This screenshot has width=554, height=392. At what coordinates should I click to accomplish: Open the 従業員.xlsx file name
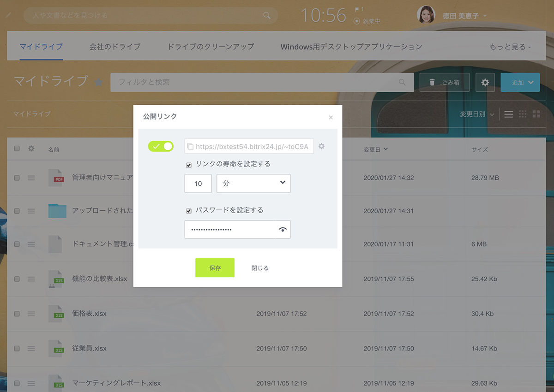[90, 348]
